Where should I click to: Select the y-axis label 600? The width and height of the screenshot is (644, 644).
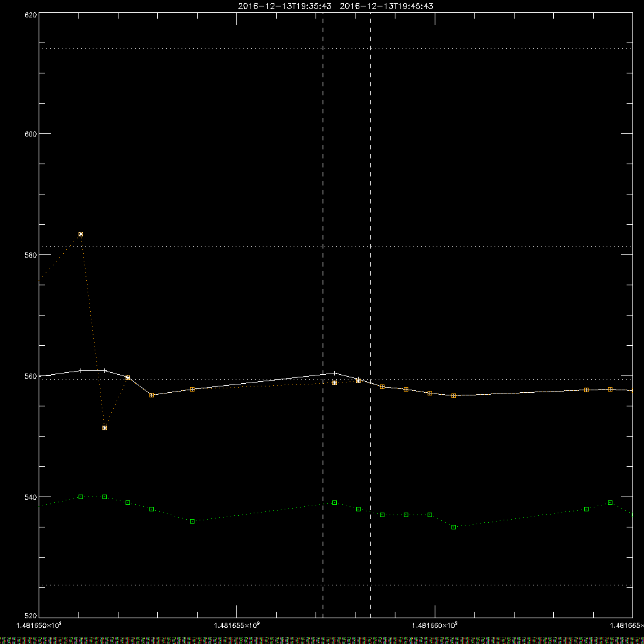(x=31, y=135)
